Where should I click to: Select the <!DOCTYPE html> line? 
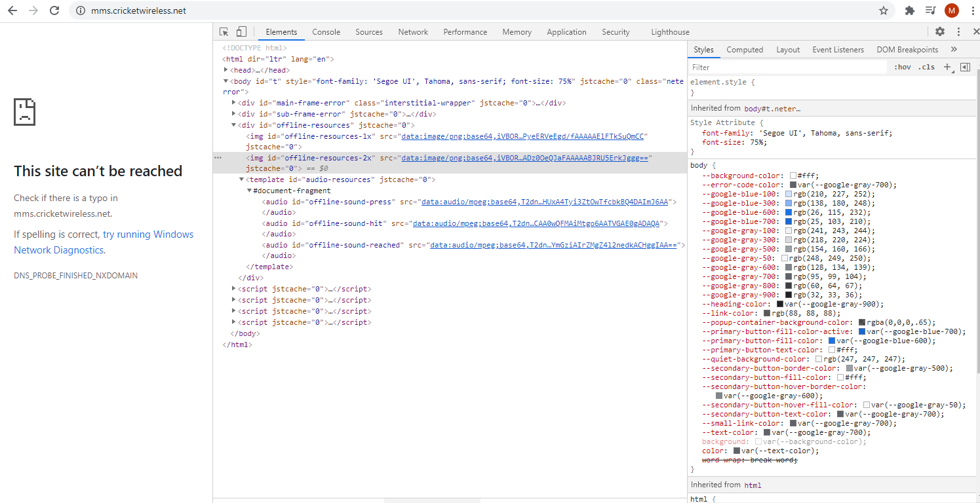pos(255,48)
